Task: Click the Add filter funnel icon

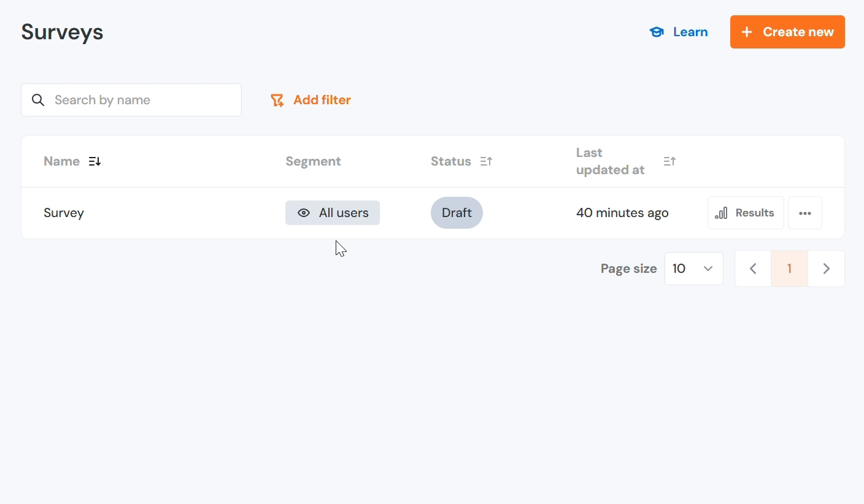Action: [277, 100]
